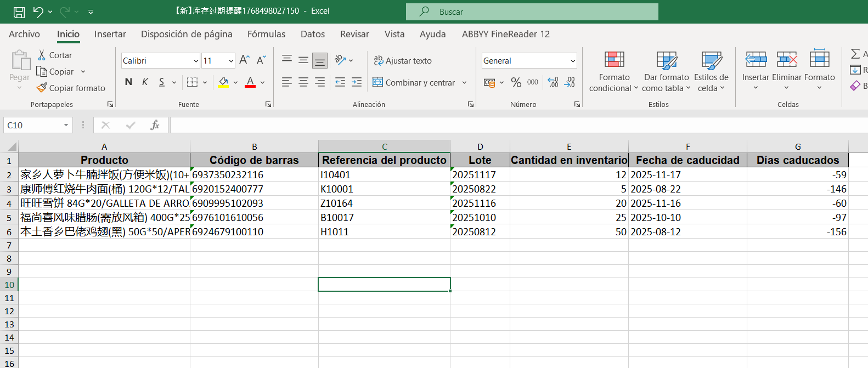Click the Formato condicional button
The width and height of the screenshot is (868, 368).
click(614, 71)
